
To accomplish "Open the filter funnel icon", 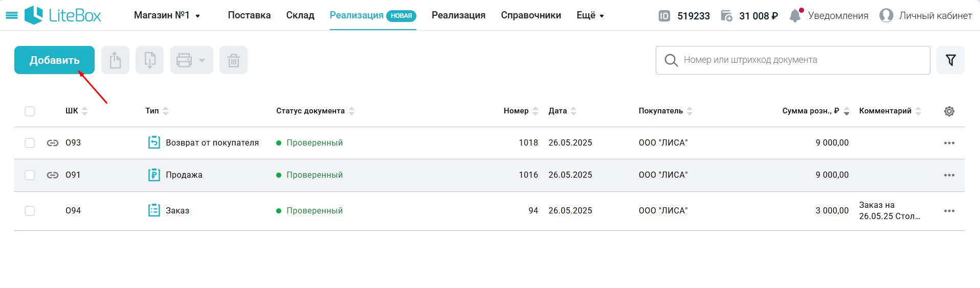I will click(x=950, y=60).
